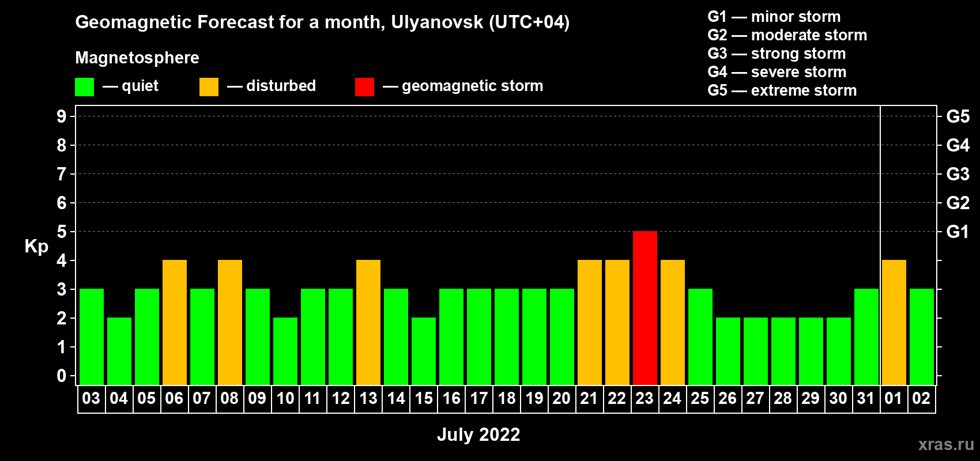Viewport: 980px width, 461px height.
Task: Select the green bar above date 28
Action: [783, 351]
